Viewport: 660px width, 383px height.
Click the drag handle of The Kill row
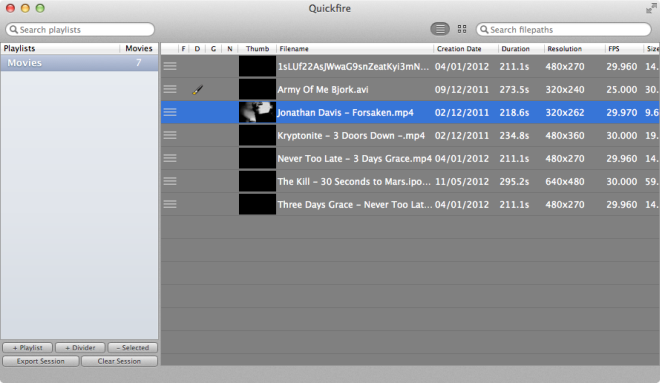pyautogui.click(x=170, y=181)
